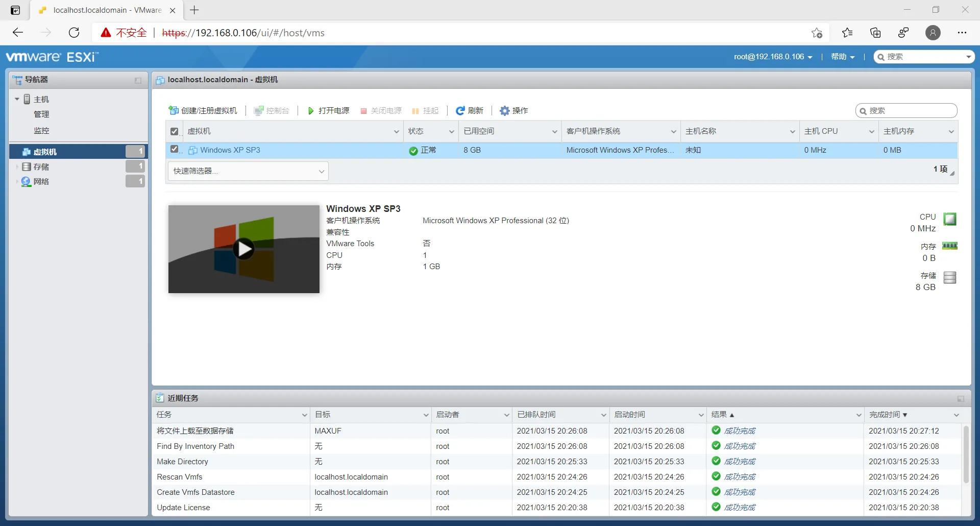Open the 快速筛选器 quick filter dropdown
Image resolution: width=980 pixels, height=526 pixels.
248,171
